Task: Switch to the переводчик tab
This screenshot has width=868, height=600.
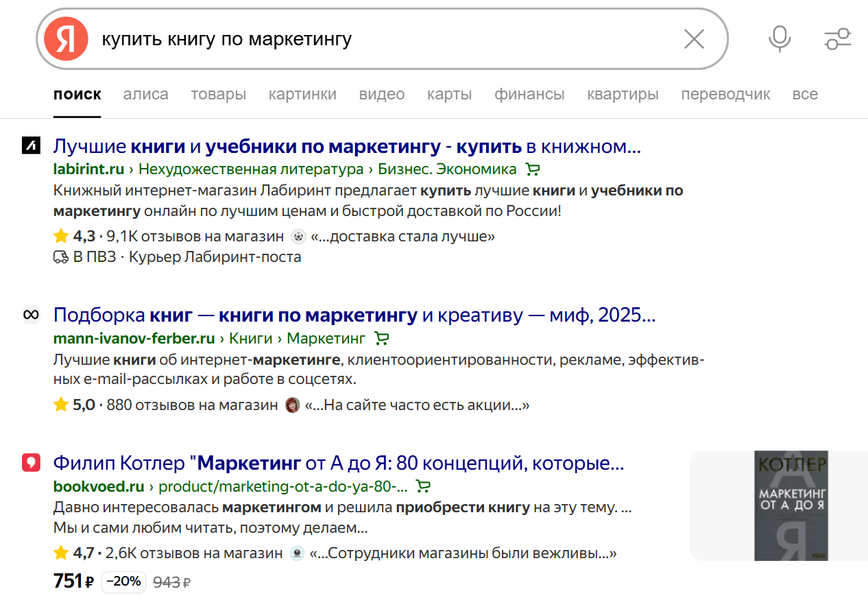Action: coord(725,94)
